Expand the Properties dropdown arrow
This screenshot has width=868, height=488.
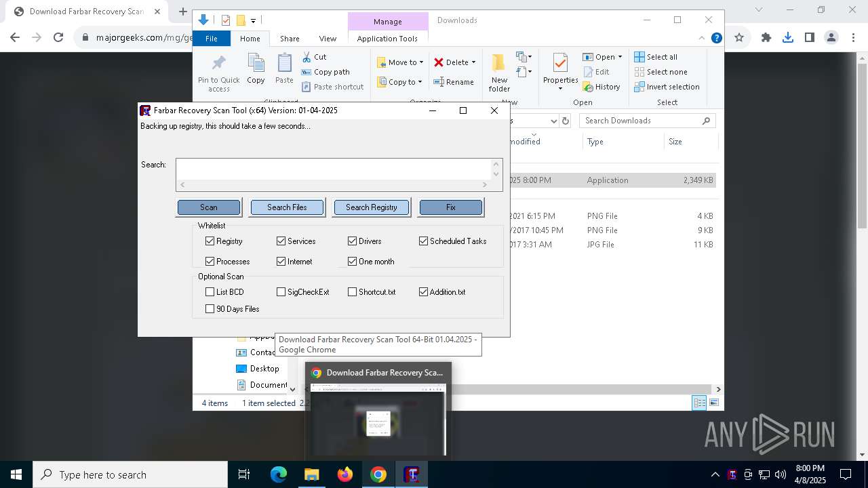pos(560,89)
